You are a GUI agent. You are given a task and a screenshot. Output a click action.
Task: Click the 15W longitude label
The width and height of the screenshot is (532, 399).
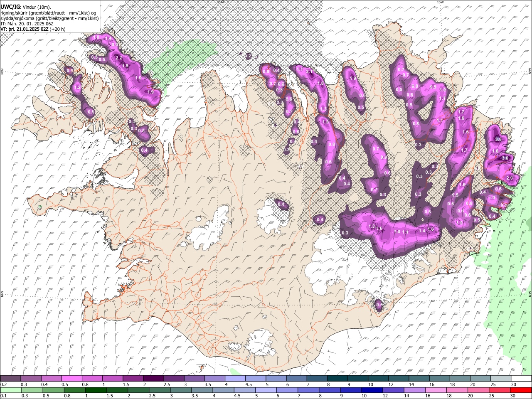coord(440,2)
